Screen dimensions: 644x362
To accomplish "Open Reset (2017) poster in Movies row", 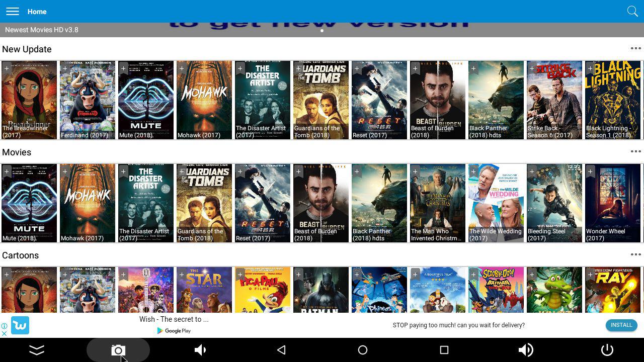I will pyautogui.click(x=263, y=203).
